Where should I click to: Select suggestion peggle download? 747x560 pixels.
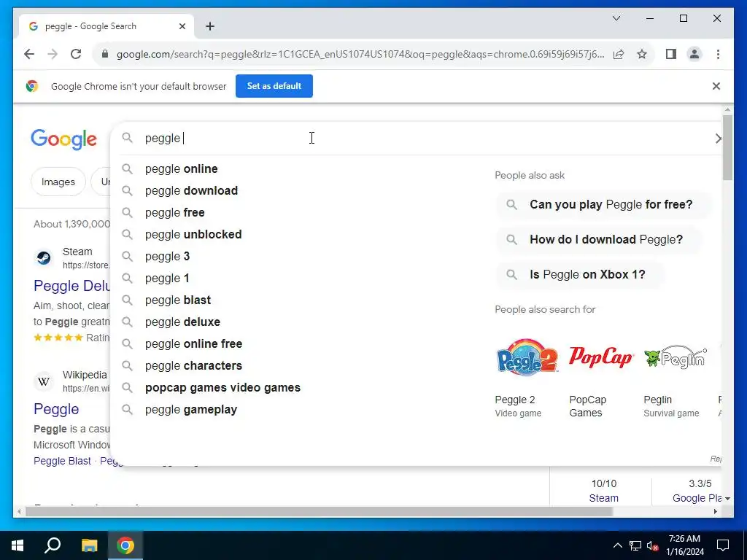point(295,191)
